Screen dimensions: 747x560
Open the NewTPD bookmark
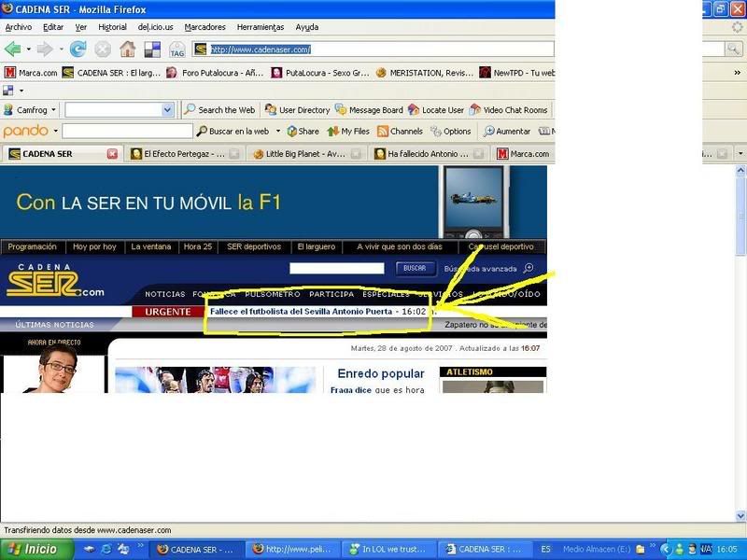click(x=517, y=73)
